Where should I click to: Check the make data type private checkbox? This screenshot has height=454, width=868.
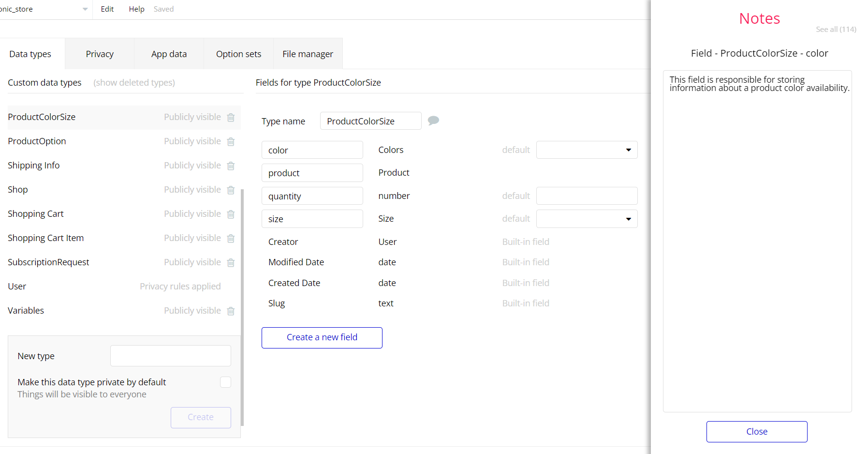(x=225, y=382)
